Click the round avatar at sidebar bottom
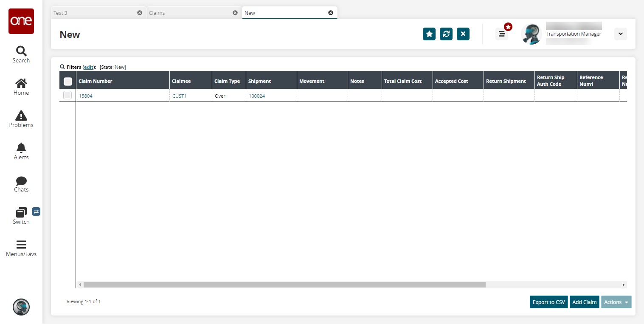 (x=21, y=307)
